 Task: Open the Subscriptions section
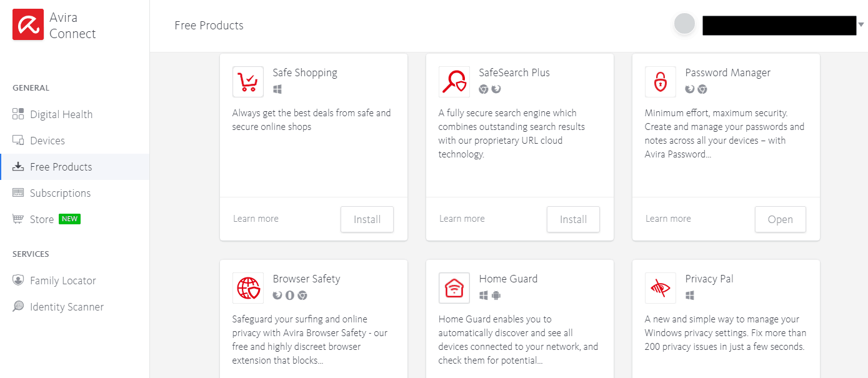coord(58,192)
